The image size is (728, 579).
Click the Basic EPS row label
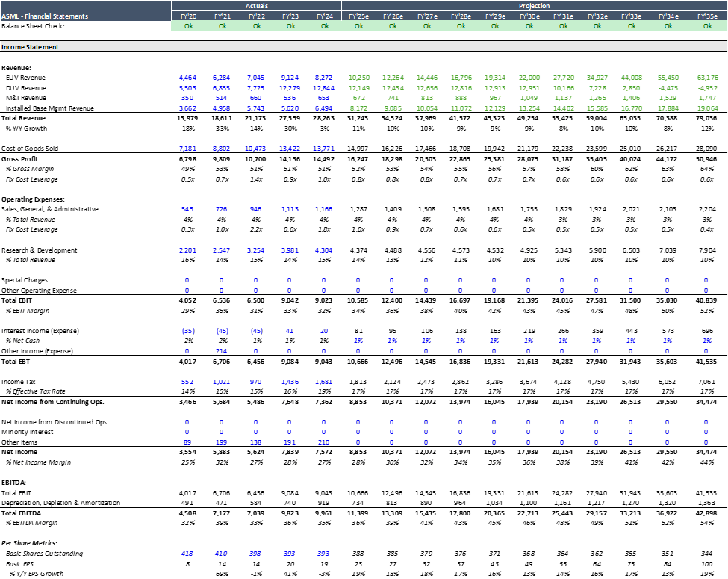tap(22, 563)
